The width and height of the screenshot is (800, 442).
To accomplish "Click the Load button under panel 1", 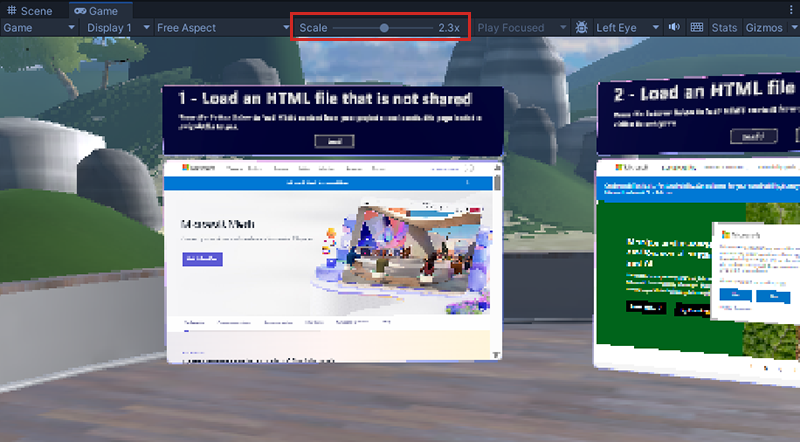I will (334, 141).
